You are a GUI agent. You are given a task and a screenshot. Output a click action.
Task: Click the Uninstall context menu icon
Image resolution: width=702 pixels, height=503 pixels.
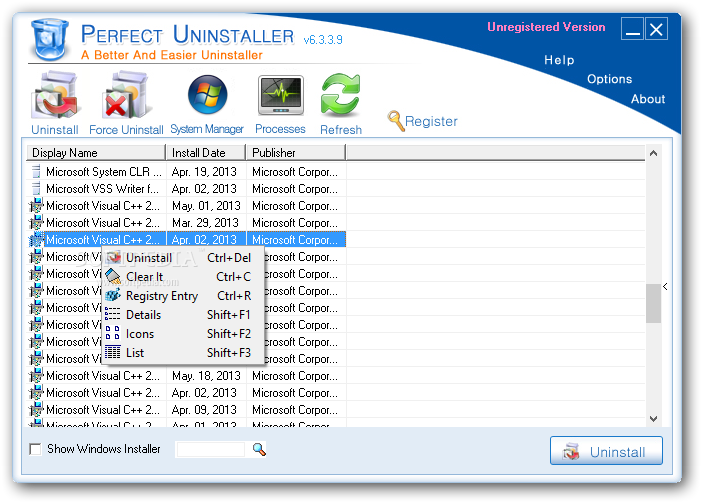coord(113,257)
